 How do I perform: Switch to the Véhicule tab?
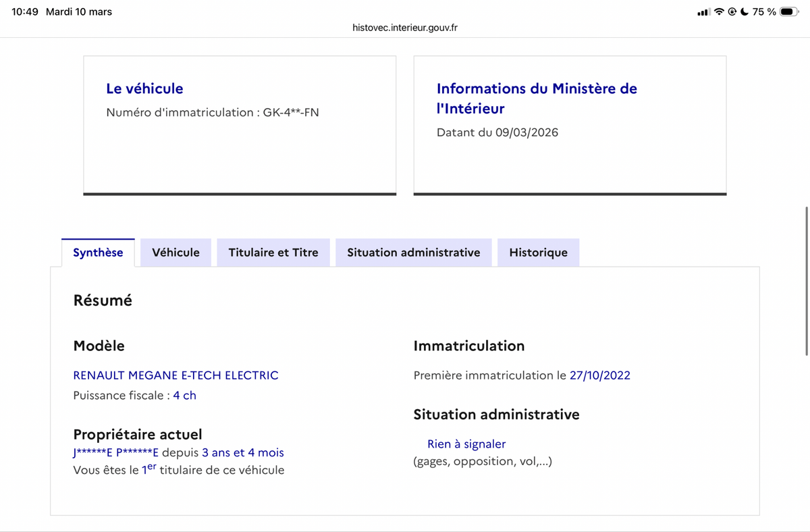175,252
